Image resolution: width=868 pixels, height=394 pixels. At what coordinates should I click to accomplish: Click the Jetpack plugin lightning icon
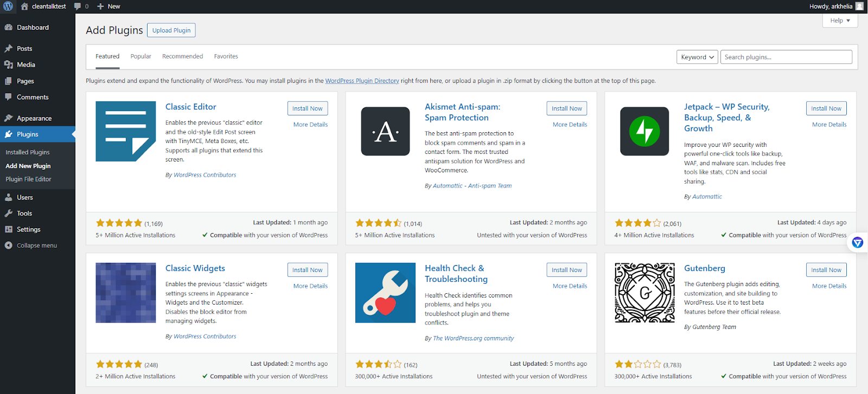pos(644,131)
